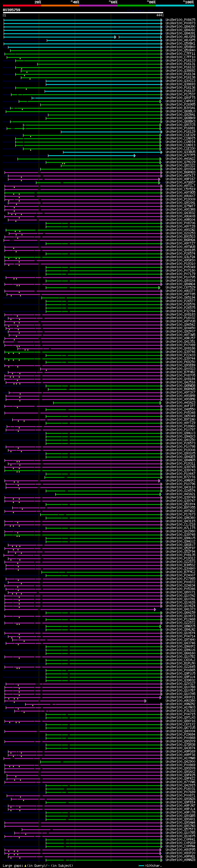Select the UniRef100_A8JGP5 label
197x868 pixels.
(180, 40)
